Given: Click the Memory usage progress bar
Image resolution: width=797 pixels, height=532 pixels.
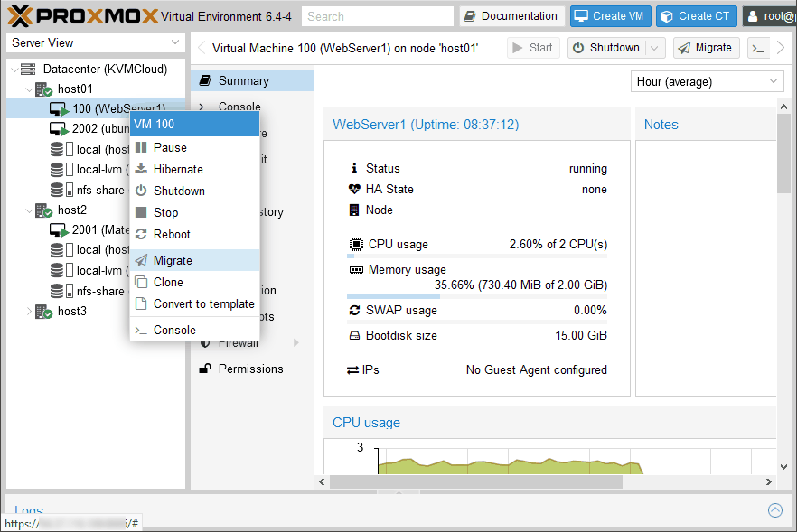Looking at the screenshot, I should tap(477, 296).
